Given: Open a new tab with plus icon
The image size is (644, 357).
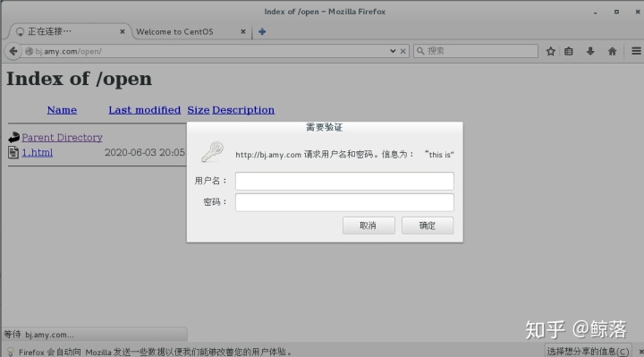Looking at the screenshot, I should 262,31.
